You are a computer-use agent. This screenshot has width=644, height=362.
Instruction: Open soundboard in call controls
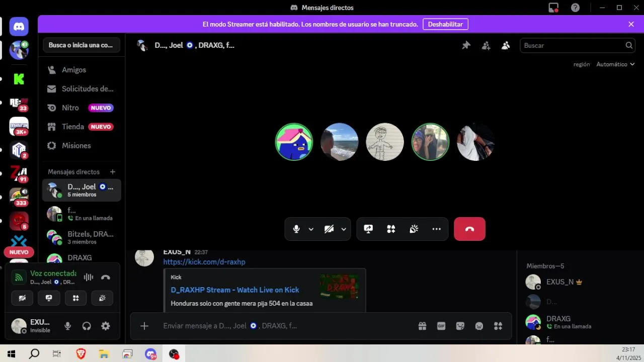tap(414, 229)
